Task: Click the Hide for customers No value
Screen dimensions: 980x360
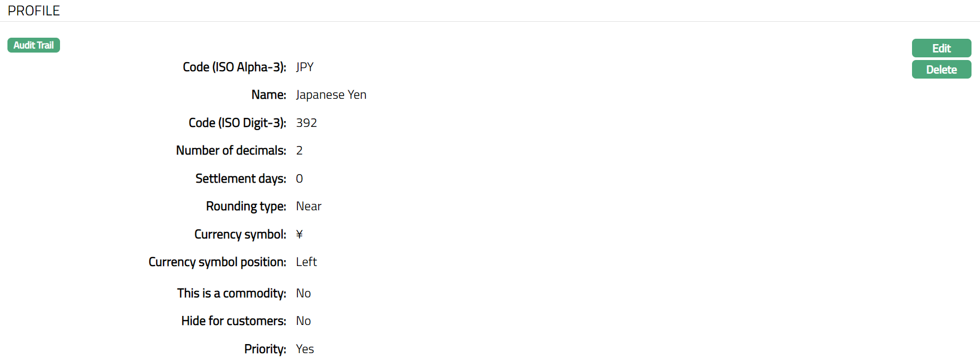Action: pos(303,321)
